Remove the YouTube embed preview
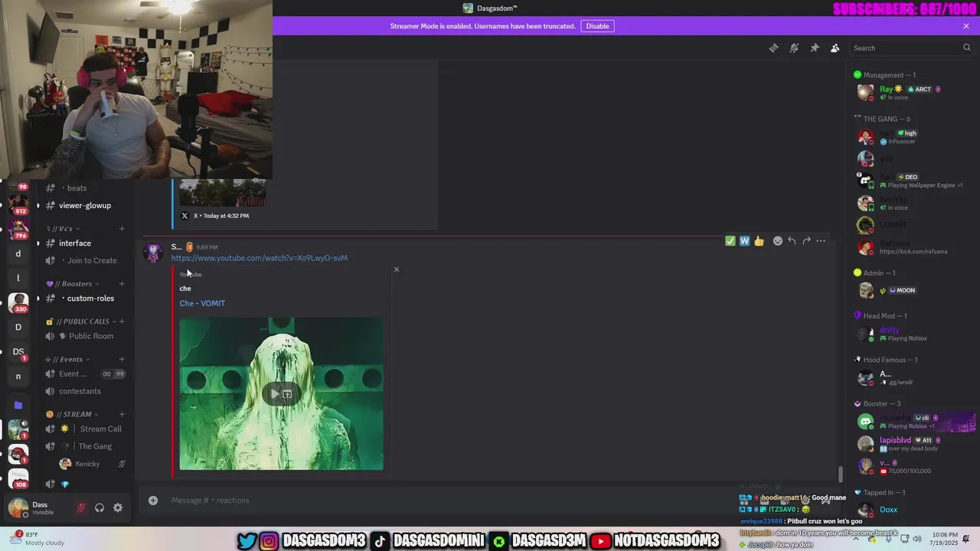 click(x=396, y=269)
